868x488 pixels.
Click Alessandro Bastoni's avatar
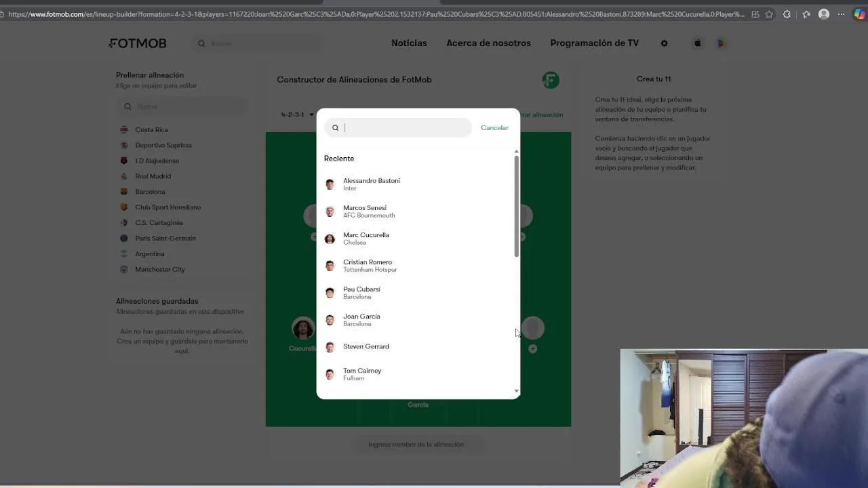[x=330, y=184]
